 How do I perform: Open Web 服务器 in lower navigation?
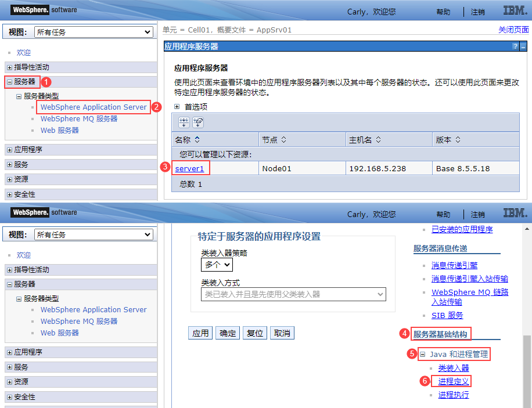click(60, 333)
